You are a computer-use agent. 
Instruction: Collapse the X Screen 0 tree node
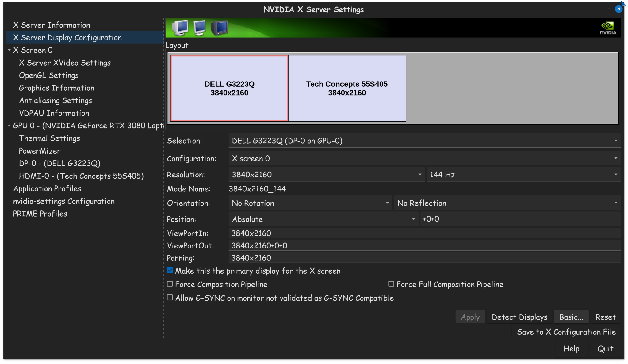click(x=9, y=50)
